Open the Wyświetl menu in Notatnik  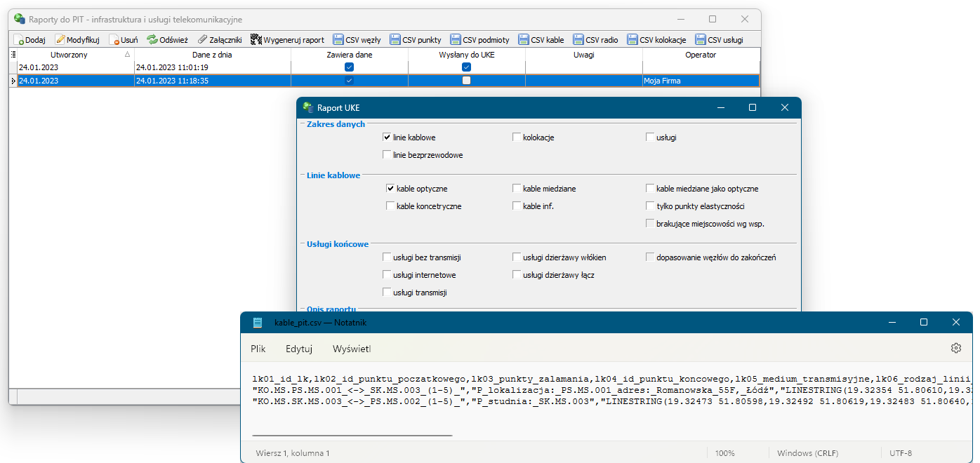tap(352, 349)
